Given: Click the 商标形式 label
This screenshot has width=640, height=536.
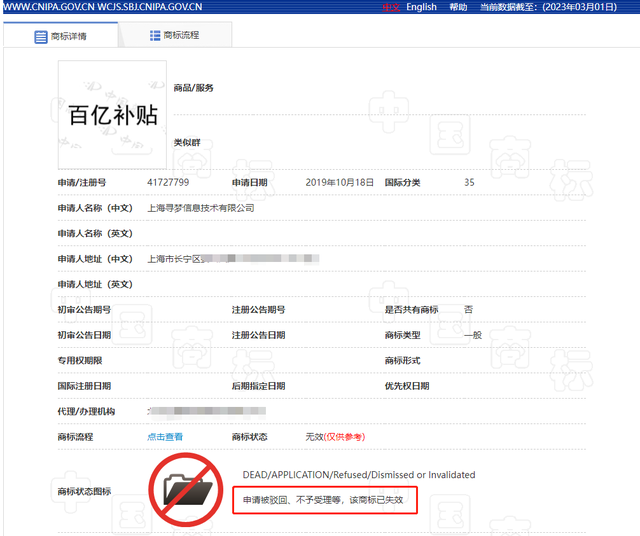Looking at the screenshot, I should point(402,360).
